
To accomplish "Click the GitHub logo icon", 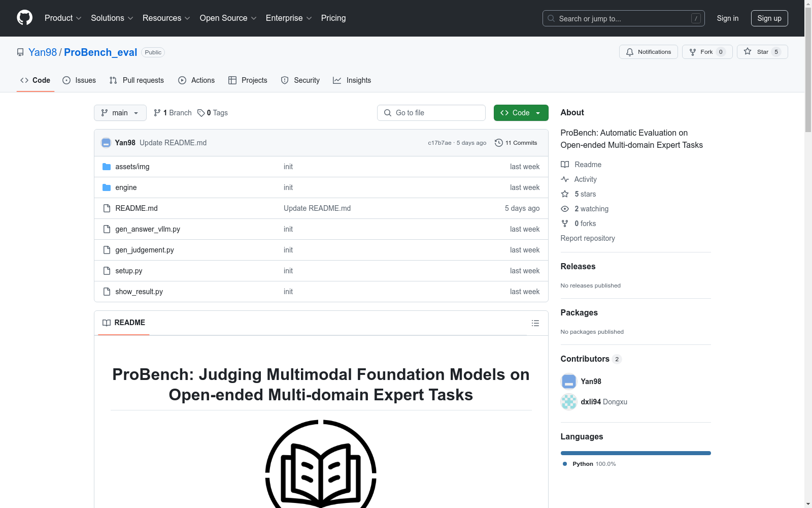I will pyautogui.click(x=24, y=18).
